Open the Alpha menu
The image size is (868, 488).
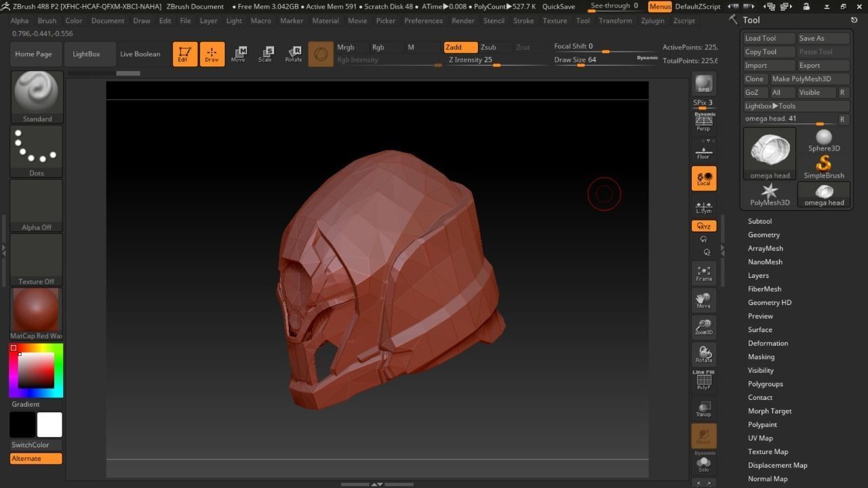20,20
